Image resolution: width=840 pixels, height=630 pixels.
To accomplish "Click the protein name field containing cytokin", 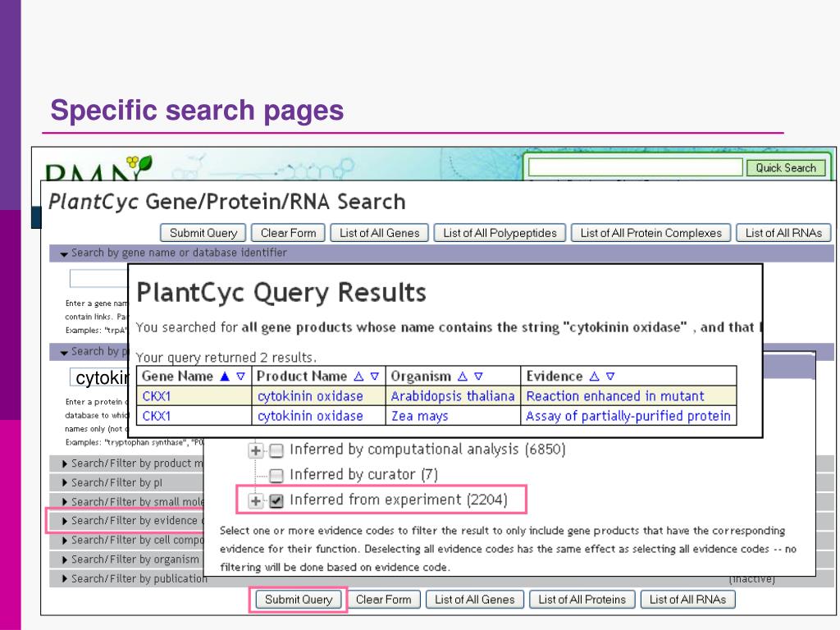I will click(x=99, y=377).
